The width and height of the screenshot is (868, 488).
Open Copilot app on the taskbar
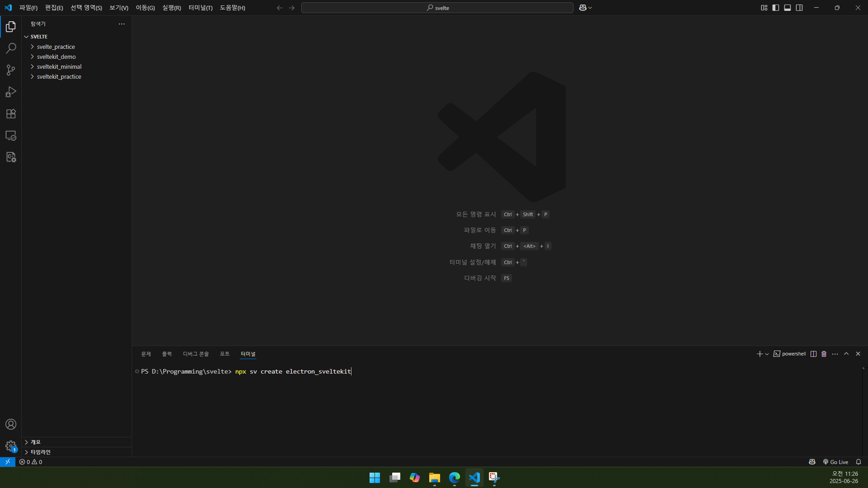point(415,478)
